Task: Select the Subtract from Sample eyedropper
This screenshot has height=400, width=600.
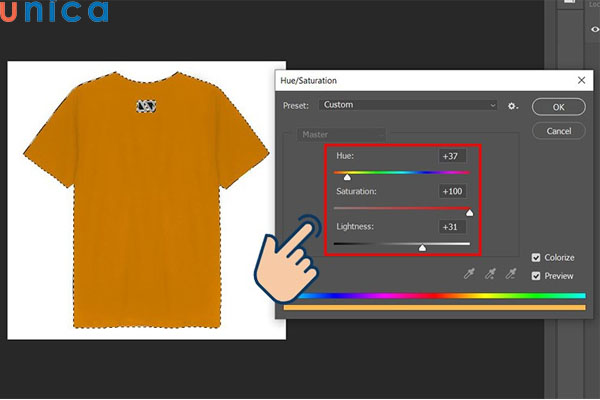Action: pos(510,275)
